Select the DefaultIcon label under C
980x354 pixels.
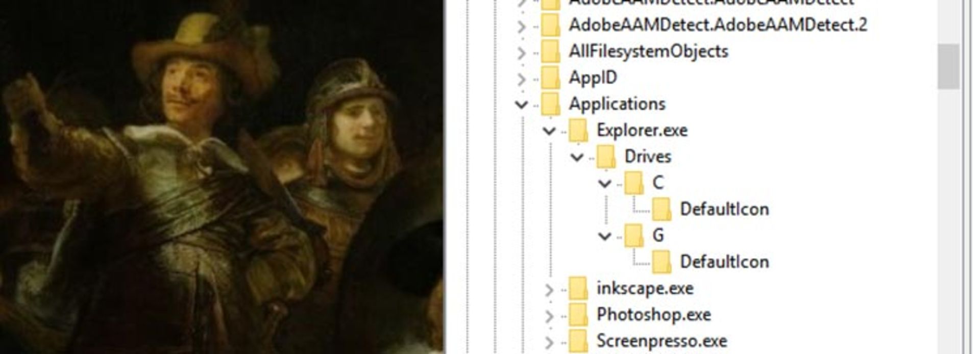(725, 210)
